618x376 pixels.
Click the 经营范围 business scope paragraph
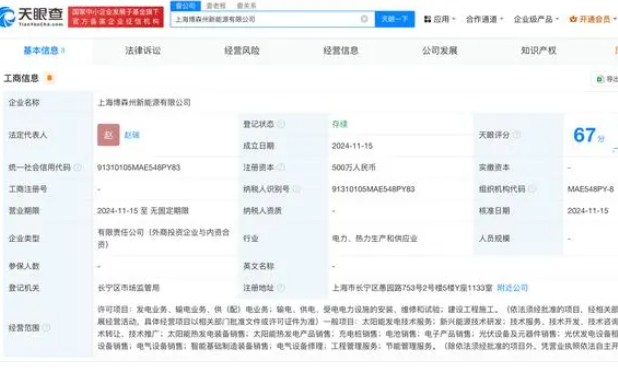point(357,328)
